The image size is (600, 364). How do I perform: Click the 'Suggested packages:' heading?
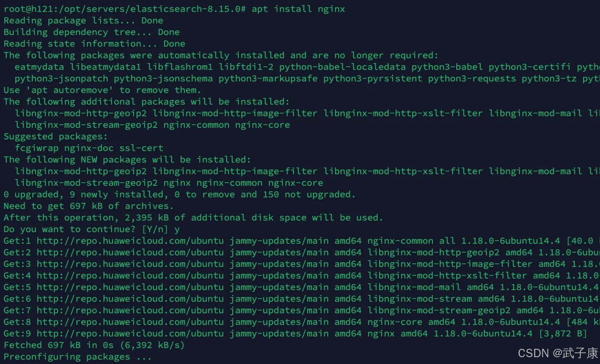click(x=56, y=137)
